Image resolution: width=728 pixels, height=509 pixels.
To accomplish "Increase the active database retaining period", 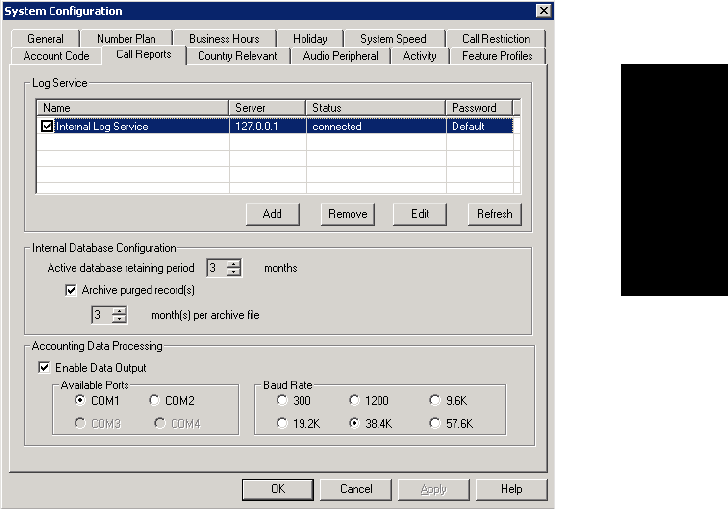I will tap(234, 263).
